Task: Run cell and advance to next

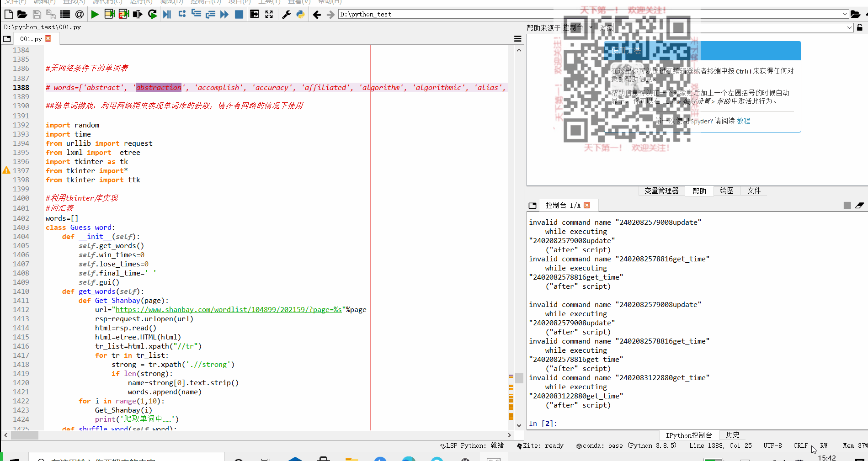Action: [x=123, y=14]
